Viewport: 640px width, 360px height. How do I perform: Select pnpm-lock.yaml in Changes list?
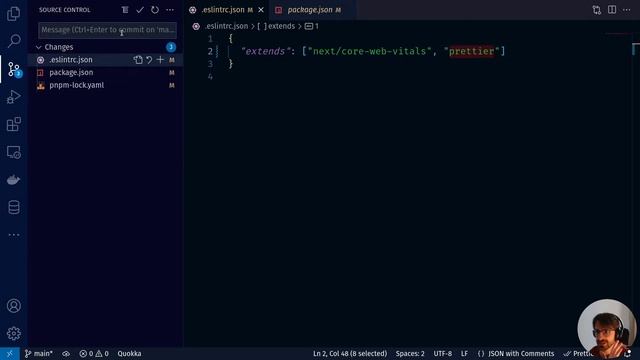coord(76,85)
